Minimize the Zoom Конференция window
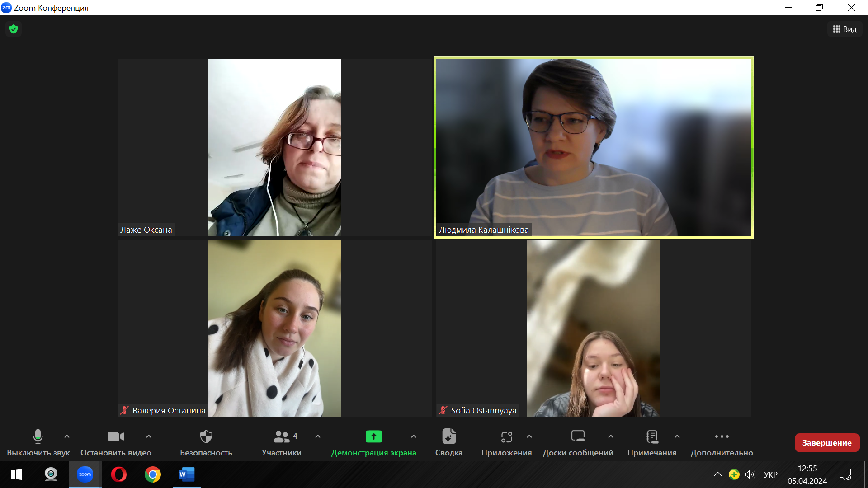Image resolution: width=868 pixels, height=488 pixels. tap(788, 8)
